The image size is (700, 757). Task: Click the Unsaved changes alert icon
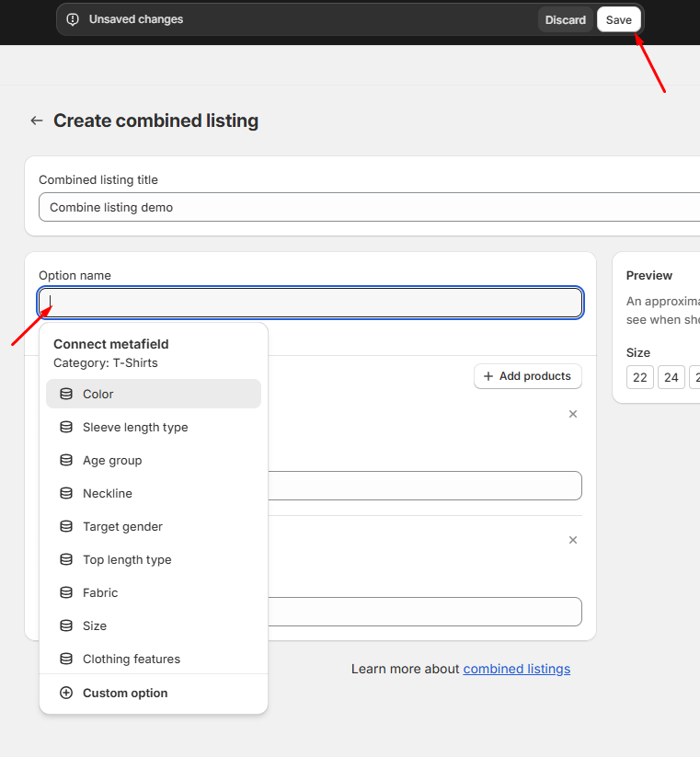[74, 19]
